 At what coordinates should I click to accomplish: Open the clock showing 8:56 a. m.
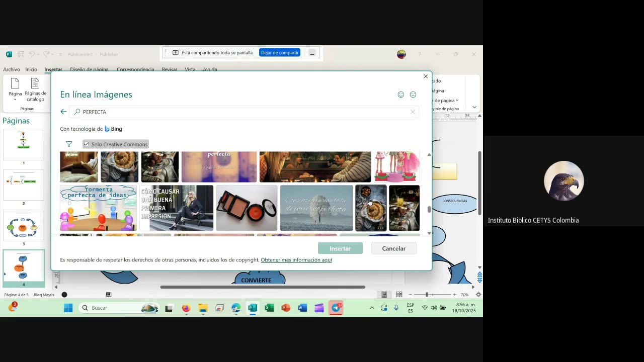pyautogui.click(x=464, y=308)
